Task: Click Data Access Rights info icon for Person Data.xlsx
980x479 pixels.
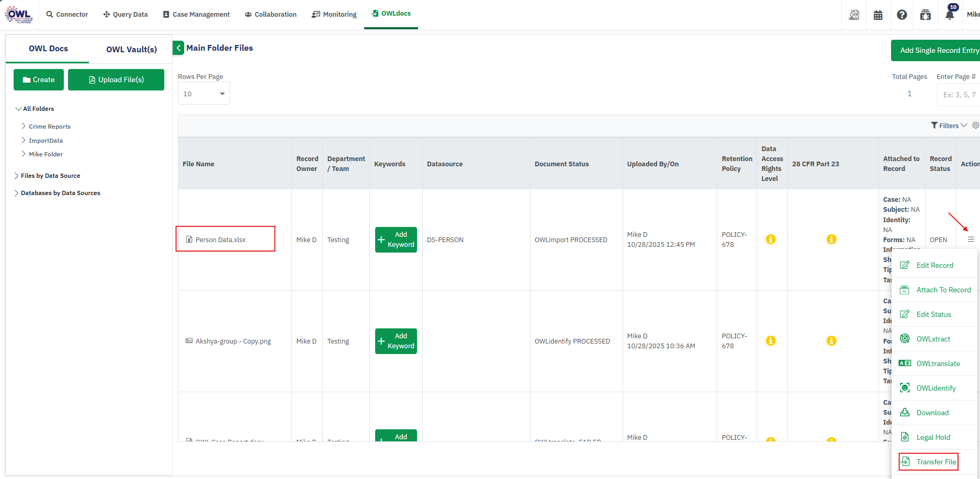Action: click(771, 239)
